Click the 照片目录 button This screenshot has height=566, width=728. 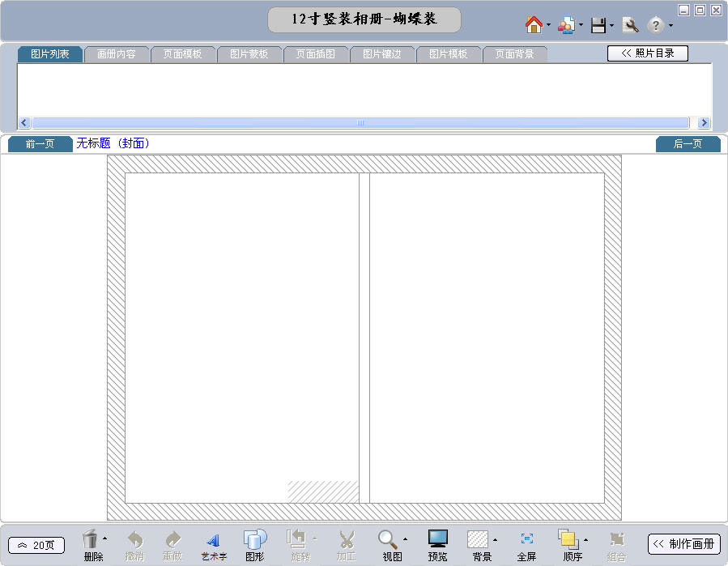pyautogui.click(x=647, y=53)
